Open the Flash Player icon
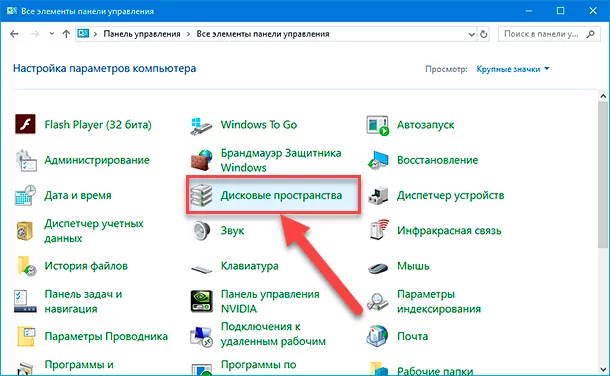Viewport: 610px width, 376px height. [x=25, y=124]
